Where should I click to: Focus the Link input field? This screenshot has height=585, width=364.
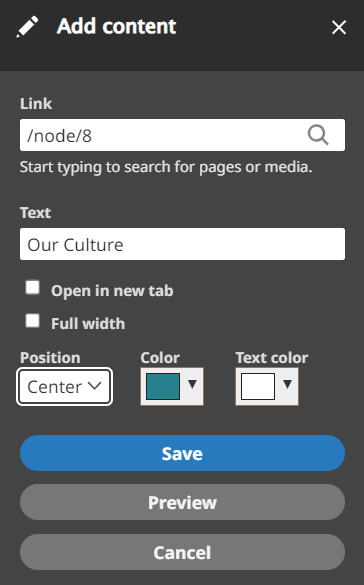pyautogui.click(x=182, y=135)
